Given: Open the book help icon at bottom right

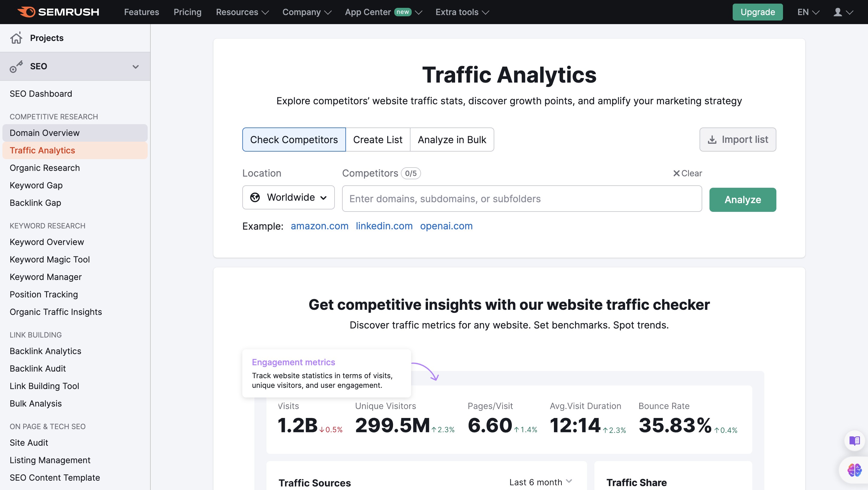Looking at the screenshot, I should (854, 441).
